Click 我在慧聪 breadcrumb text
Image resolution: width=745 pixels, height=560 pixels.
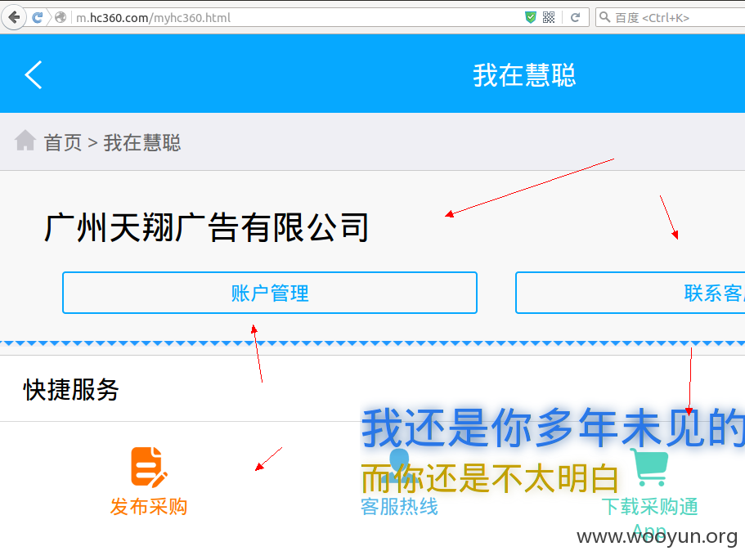click(x=142, y=143)
